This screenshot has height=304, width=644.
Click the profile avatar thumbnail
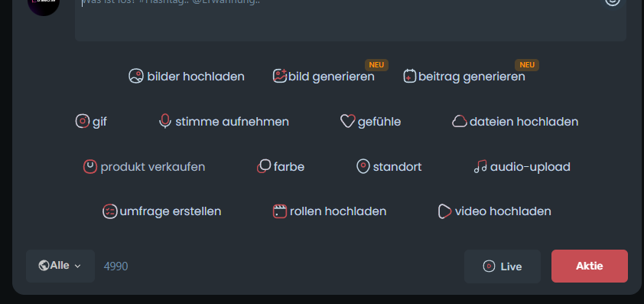click(44, 5)
